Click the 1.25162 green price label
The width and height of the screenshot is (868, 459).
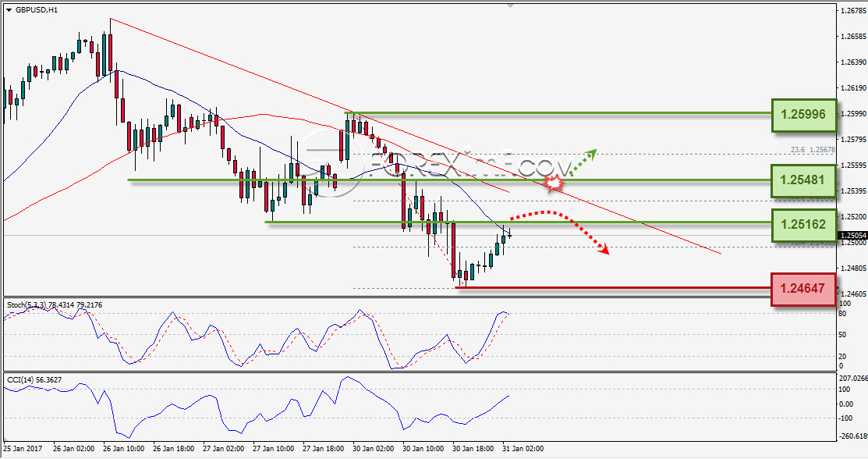tap(804, 225)
